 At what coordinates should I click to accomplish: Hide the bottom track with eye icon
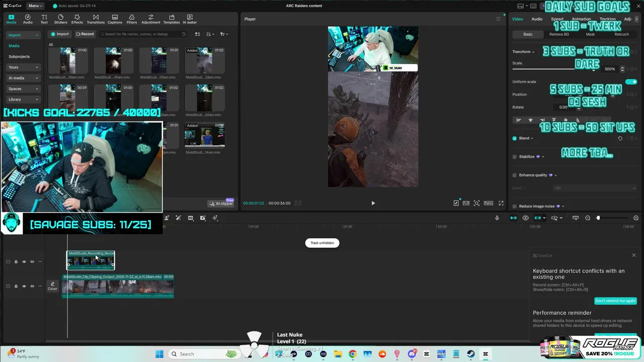point(24,286)
